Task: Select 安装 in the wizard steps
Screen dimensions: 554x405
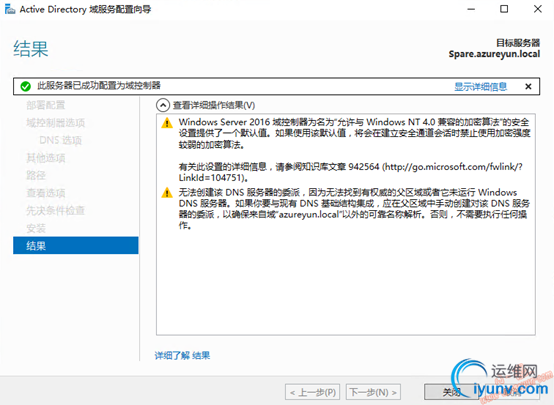Action: (x=36, y=228)
